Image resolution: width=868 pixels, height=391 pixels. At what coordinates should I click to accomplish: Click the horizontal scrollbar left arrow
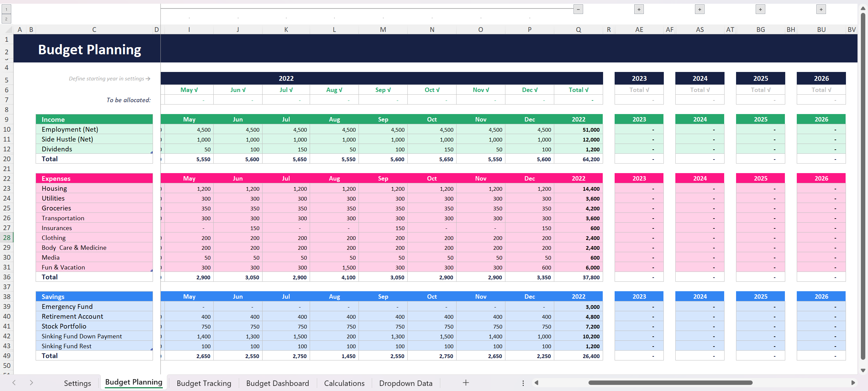tap(537, 383)
